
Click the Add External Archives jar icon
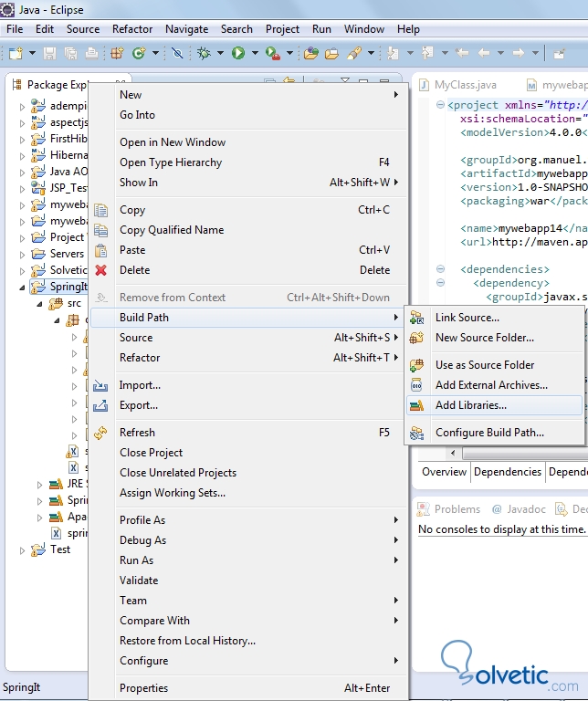416,385
